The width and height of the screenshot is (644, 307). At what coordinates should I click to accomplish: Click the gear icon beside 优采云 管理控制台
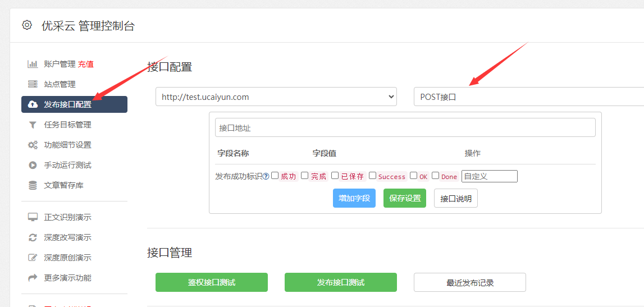pyautogui.click(x=27, y=25)
